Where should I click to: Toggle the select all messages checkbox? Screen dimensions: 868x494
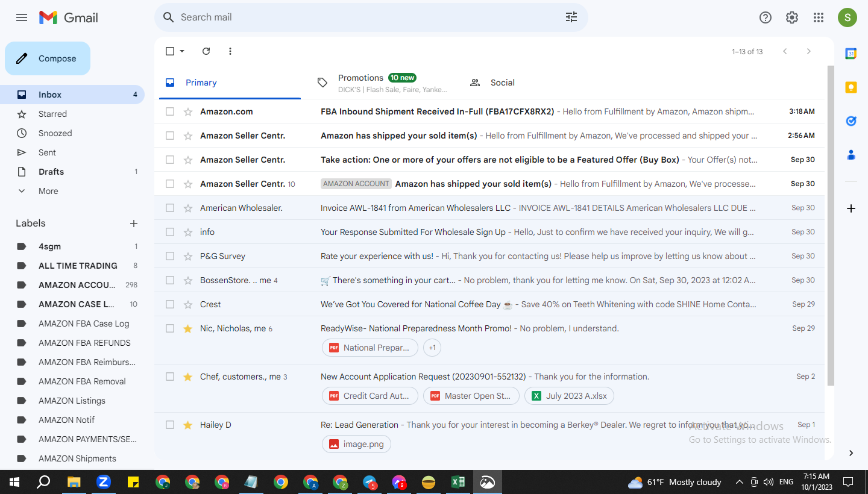(x=170, y=51)
